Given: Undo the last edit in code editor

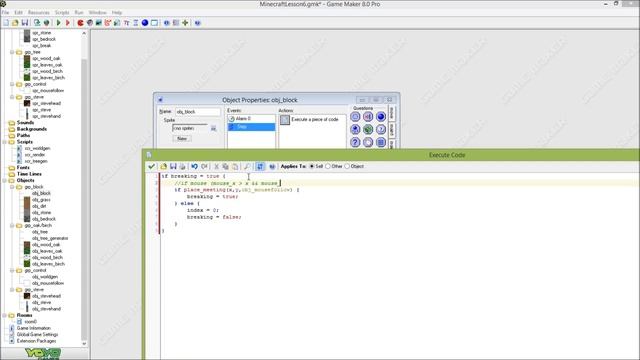Looking at the screenshot, I should 195,166.
